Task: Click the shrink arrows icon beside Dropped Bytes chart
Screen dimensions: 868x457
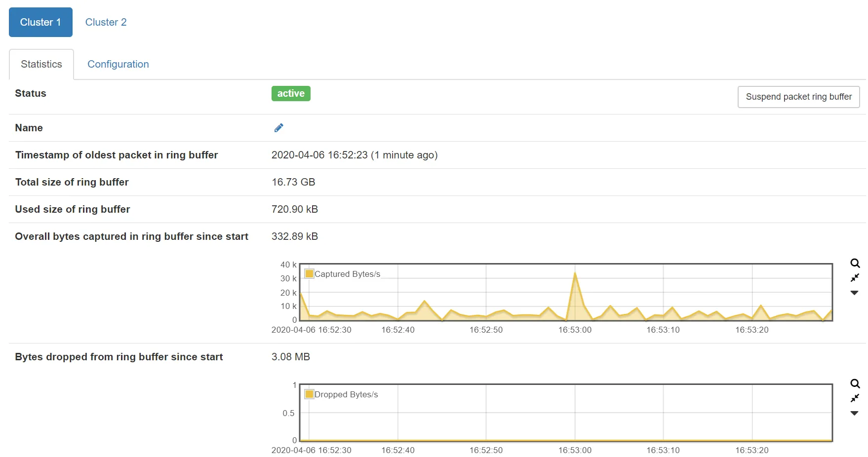Action: tap(855, 398)
